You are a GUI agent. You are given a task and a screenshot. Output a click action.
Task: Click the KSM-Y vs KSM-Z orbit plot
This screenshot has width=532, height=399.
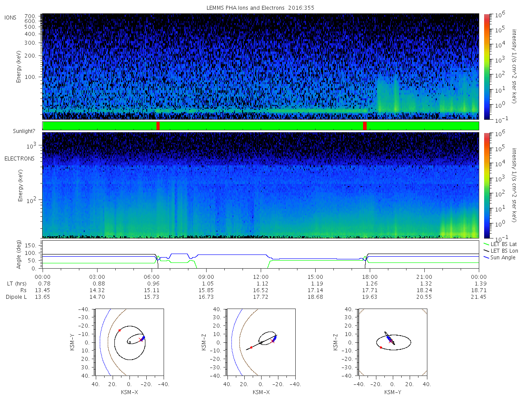(x=392, y=342)
